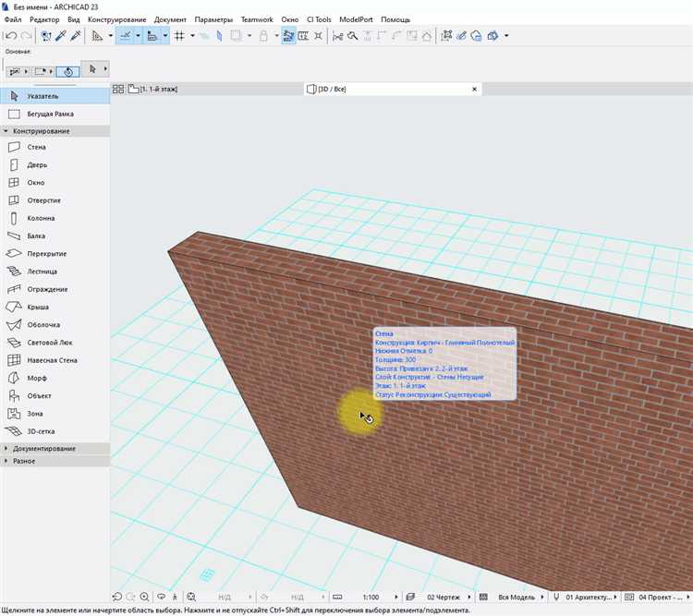Select the Колонна (Column) tool
Image resolution: width=693 pixels, height=616 pixels.
40,219
